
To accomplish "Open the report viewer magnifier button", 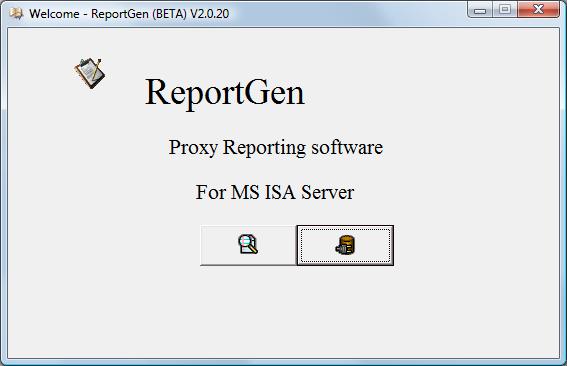I will point(248,245).
